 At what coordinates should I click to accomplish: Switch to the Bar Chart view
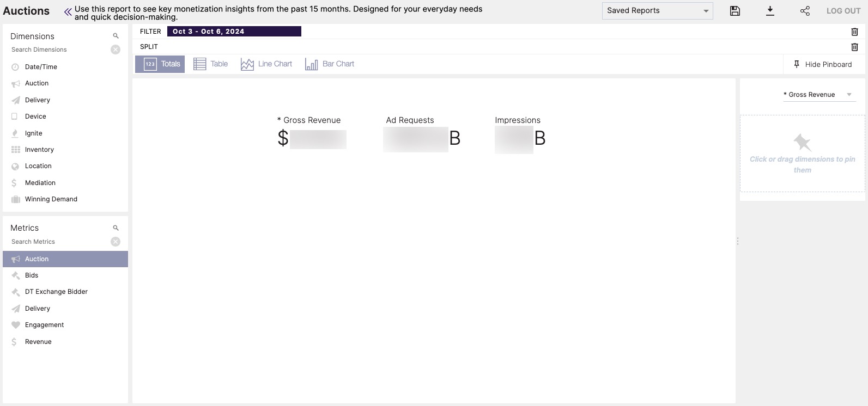click(330, 64)
